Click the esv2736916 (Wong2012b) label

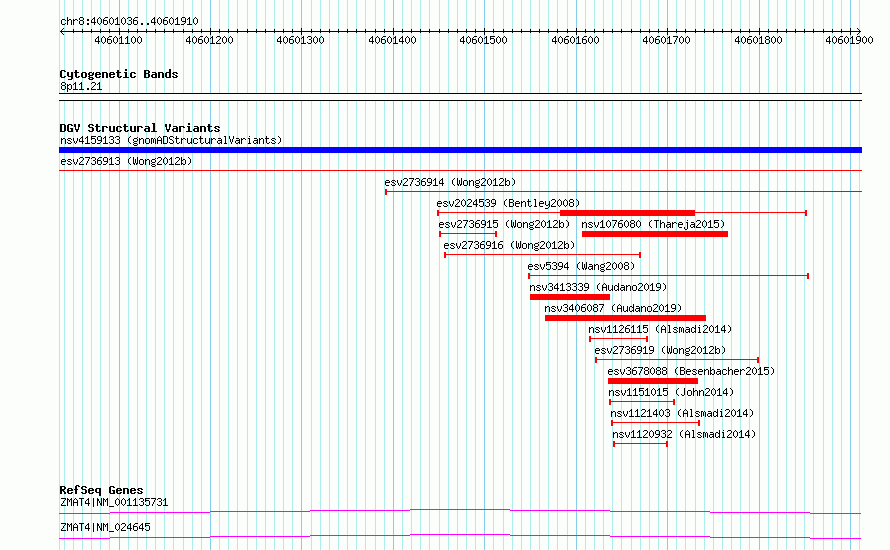pyautogui.click(x=509, y=245)
